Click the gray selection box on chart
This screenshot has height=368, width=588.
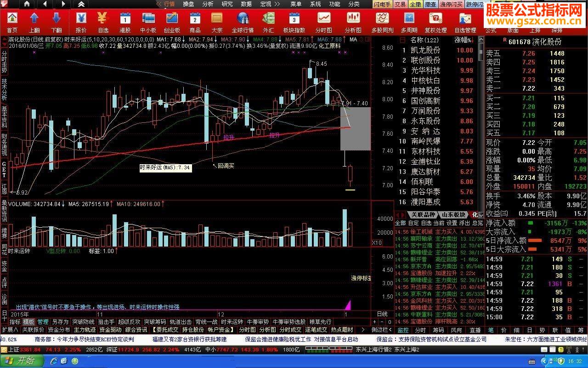[x=355, y=128]
